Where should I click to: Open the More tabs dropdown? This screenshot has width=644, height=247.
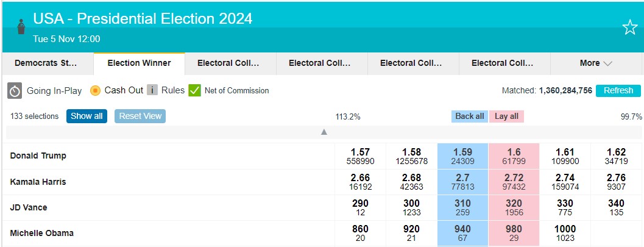pyautogui.click(x=595, y=63)
